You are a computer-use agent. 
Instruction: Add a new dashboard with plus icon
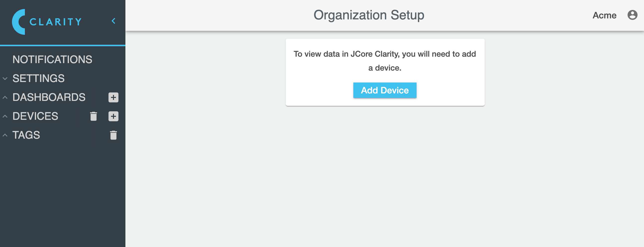(113, 97)
